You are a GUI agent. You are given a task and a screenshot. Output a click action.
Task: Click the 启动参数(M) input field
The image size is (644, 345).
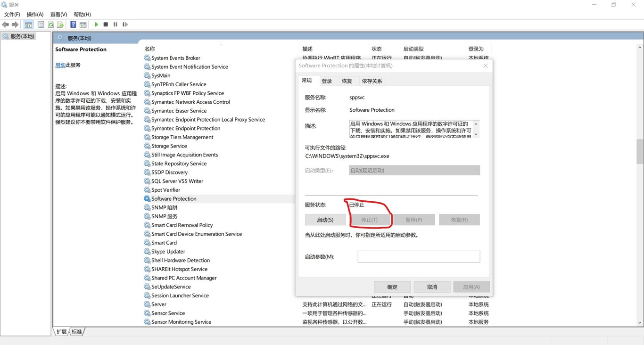pyautogui.click(x=418, y=256)
